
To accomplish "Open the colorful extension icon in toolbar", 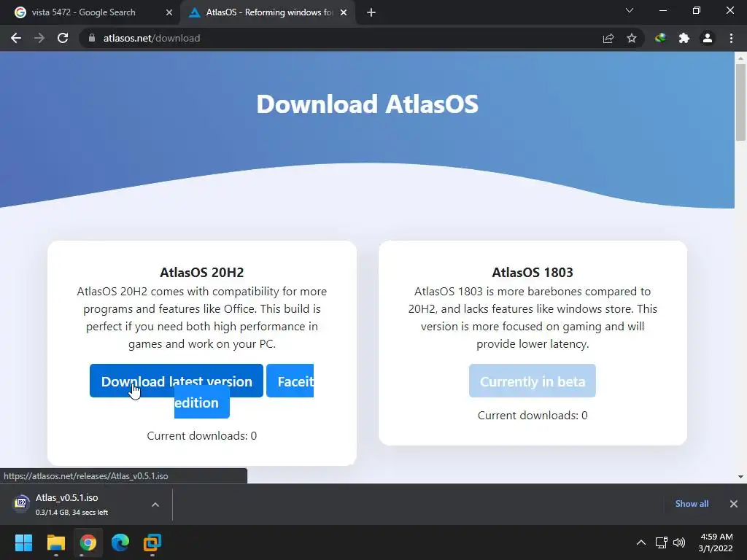I will (660, 38).
